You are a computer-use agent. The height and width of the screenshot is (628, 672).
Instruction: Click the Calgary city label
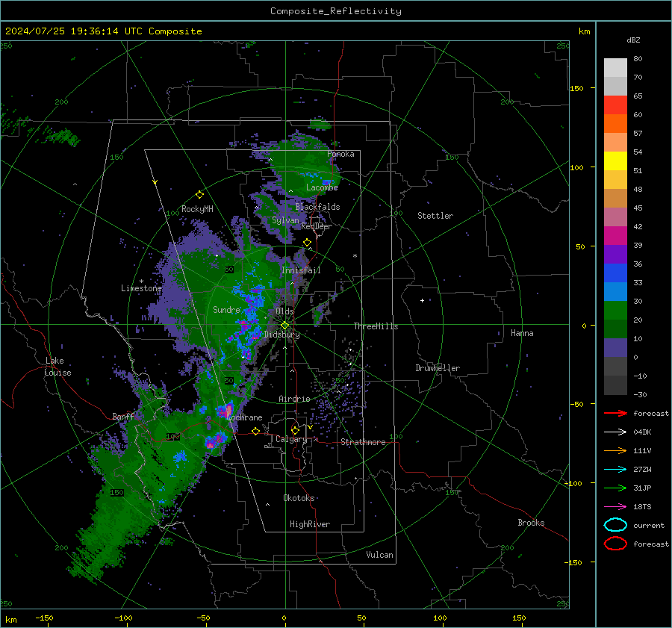pos(291,439)
